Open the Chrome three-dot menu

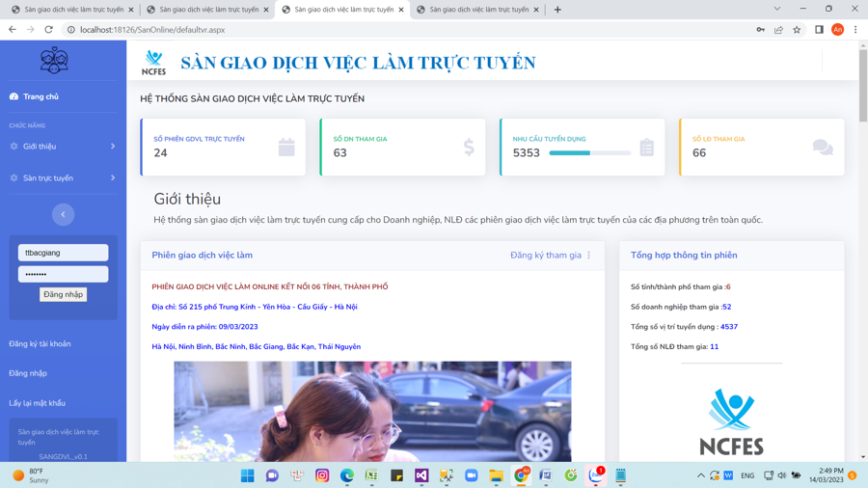(x=855, y=30)
